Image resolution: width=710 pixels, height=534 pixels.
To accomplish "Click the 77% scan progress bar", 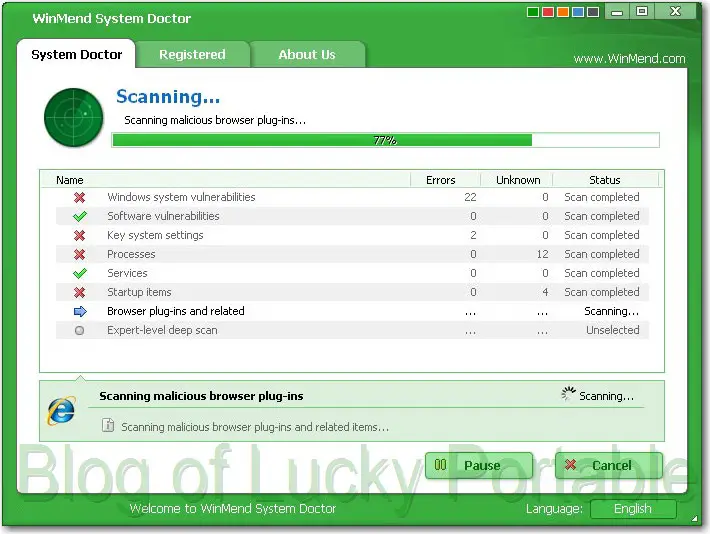I will [x=385, y=140].
